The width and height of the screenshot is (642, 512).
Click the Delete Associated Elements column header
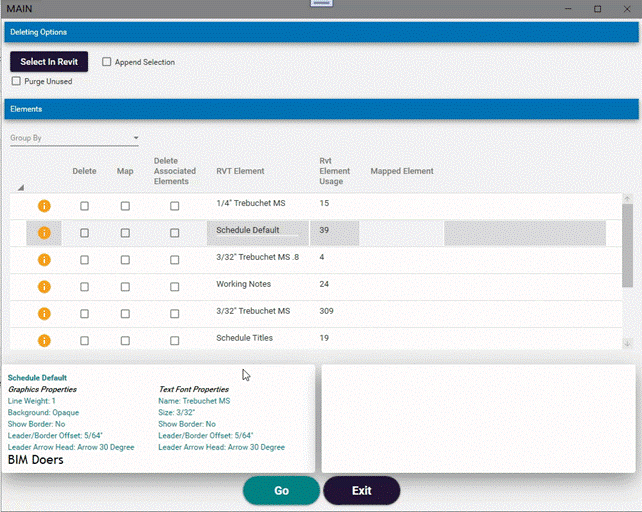click(175, 171)
